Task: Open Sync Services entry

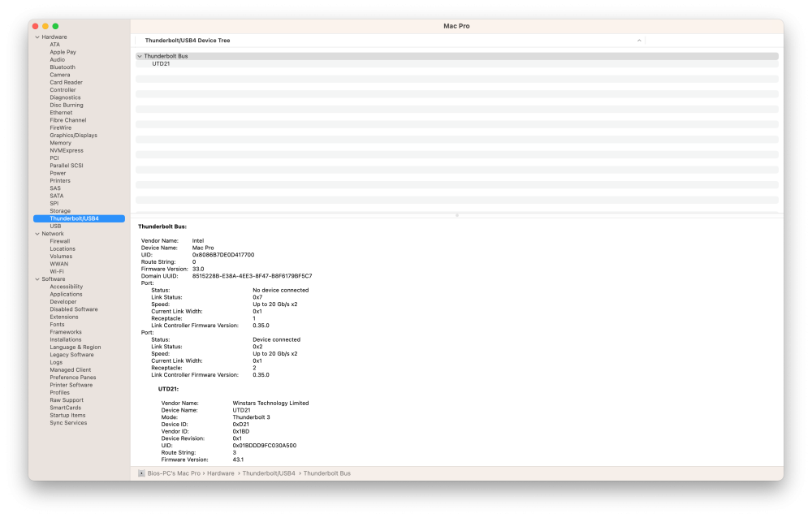Action: tap(68, 423)
